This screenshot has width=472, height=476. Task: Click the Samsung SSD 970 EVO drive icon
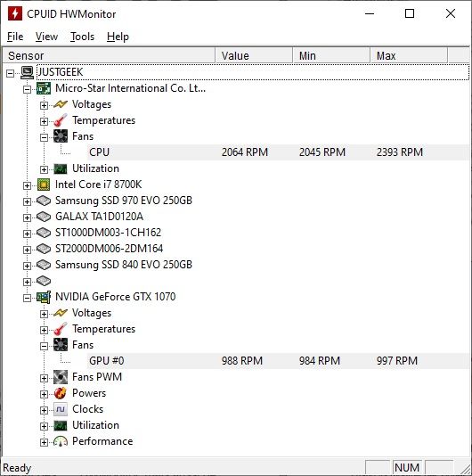point(44,201)
